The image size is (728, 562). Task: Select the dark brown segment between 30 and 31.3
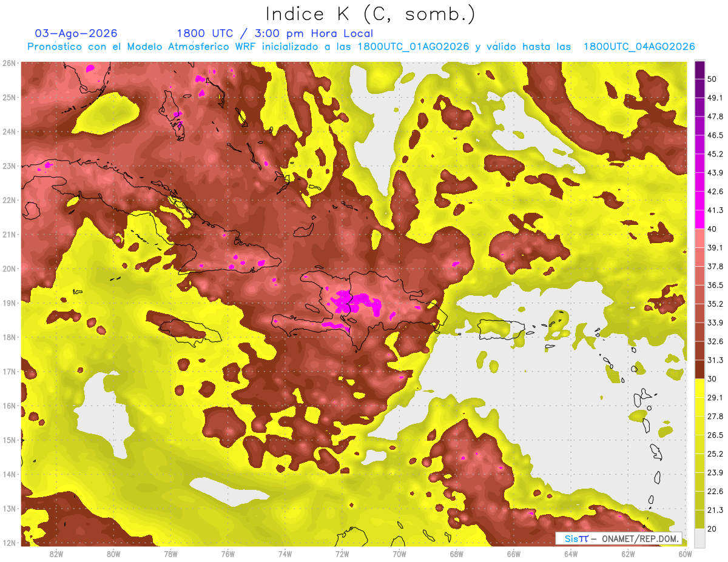(x=699, y=369)
